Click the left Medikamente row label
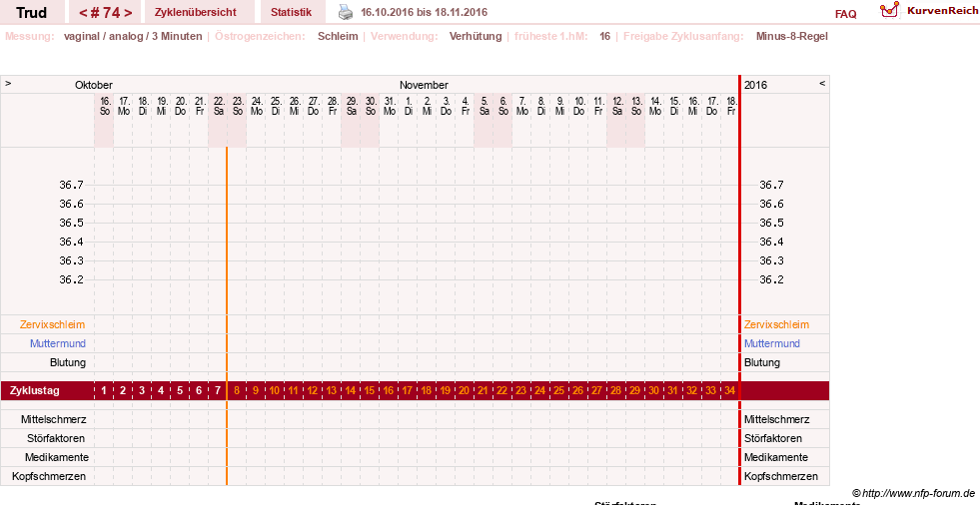The image size is (980, 505). [x=57, y=457]
